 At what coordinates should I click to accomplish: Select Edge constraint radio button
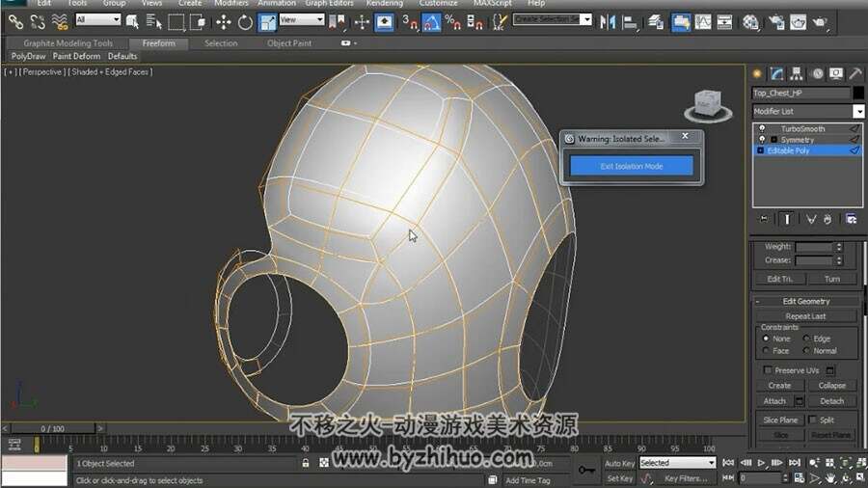click(806, 339)
